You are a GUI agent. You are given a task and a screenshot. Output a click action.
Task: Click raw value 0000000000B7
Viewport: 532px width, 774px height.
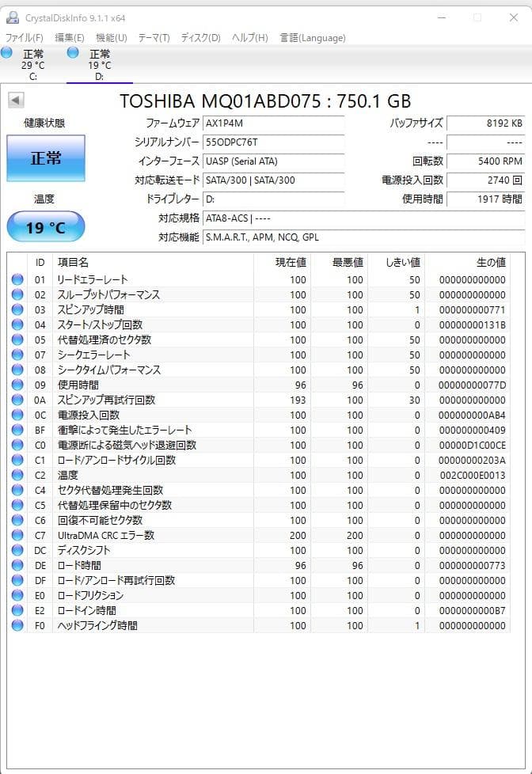[x=473, y=611]
